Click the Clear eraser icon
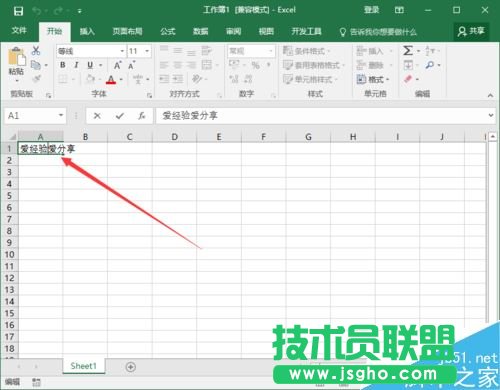Image resolution: width=500 pixels, height=390 pixels. pyautogui.click(x=408, y=79)
